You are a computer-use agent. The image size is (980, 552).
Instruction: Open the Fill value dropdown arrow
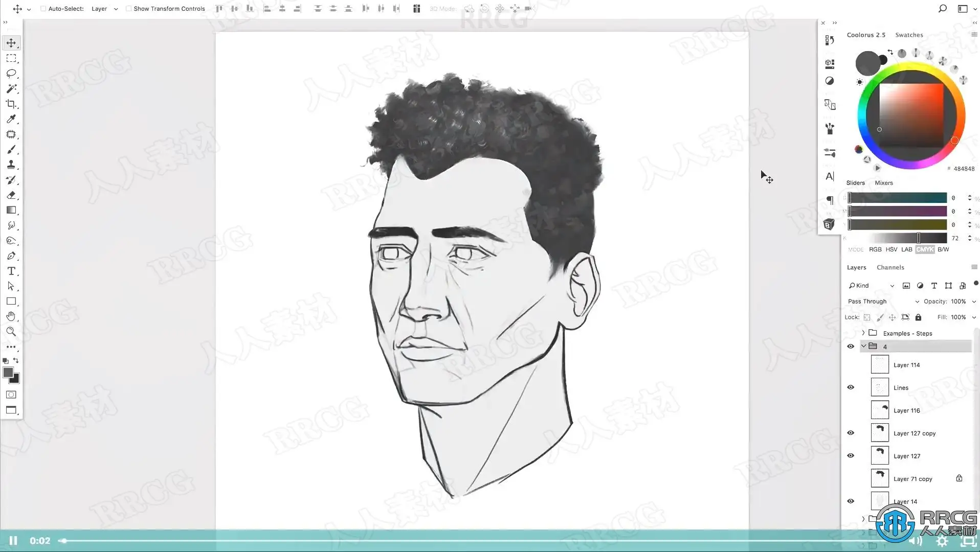pos(974,317)
